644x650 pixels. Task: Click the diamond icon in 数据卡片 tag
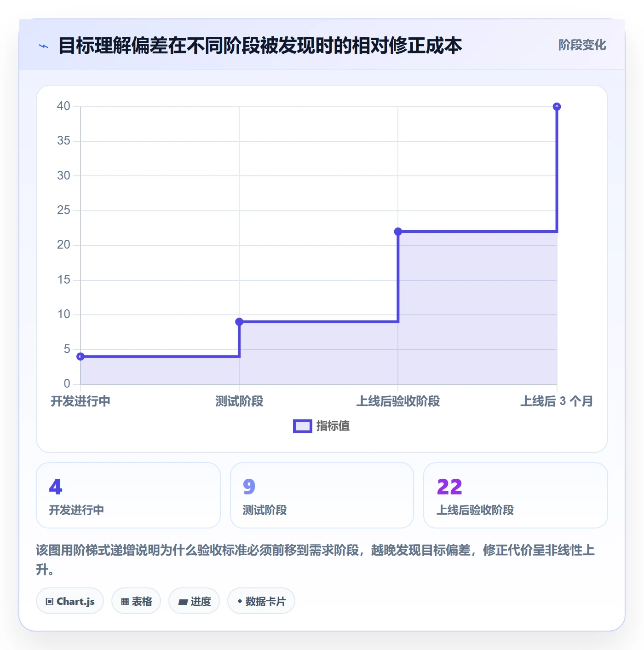point(240,601)
